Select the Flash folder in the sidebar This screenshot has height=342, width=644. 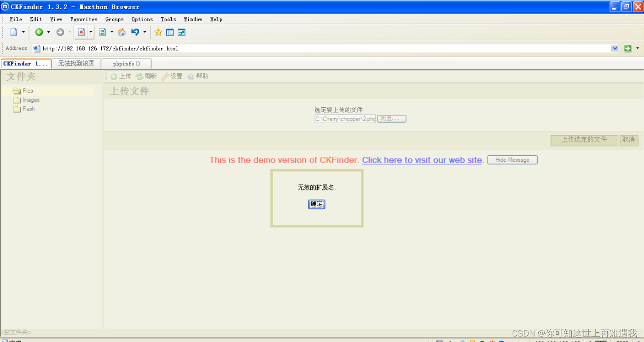point(28,109)
